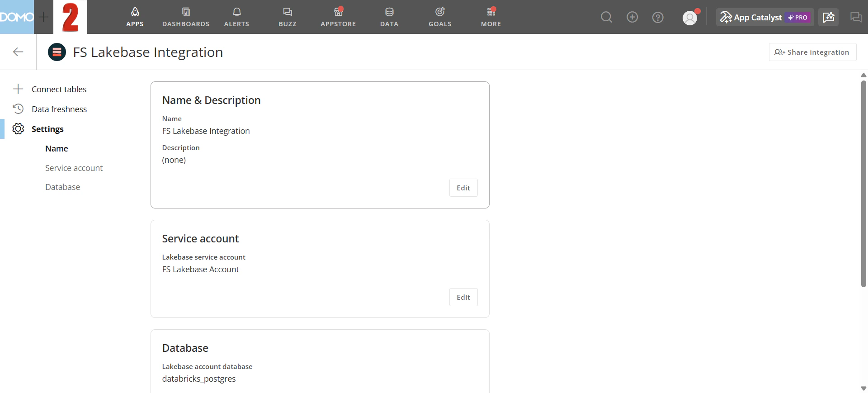Open the user profile avatar
The height and width of the screenshot is (393, 868).
[690, 18]
